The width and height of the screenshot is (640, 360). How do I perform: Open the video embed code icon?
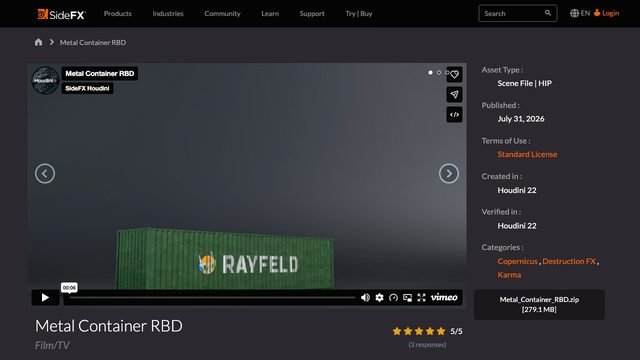pyautogui.click(x=454, y=115)
